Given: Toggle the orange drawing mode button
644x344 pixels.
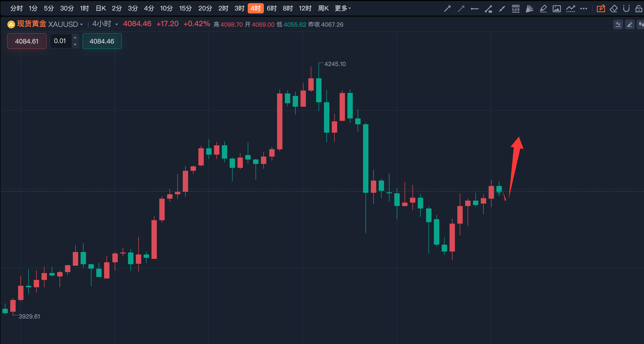Looking at the screenshot, I should click(601, 9).
